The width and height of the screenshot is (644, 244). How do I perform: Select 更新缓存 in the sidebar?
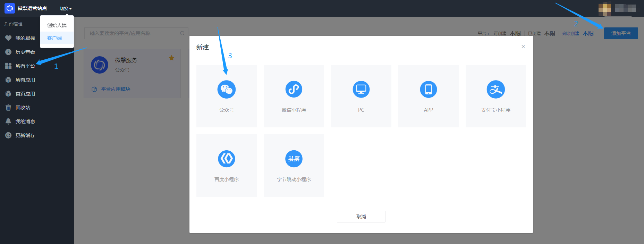[25, 135]
